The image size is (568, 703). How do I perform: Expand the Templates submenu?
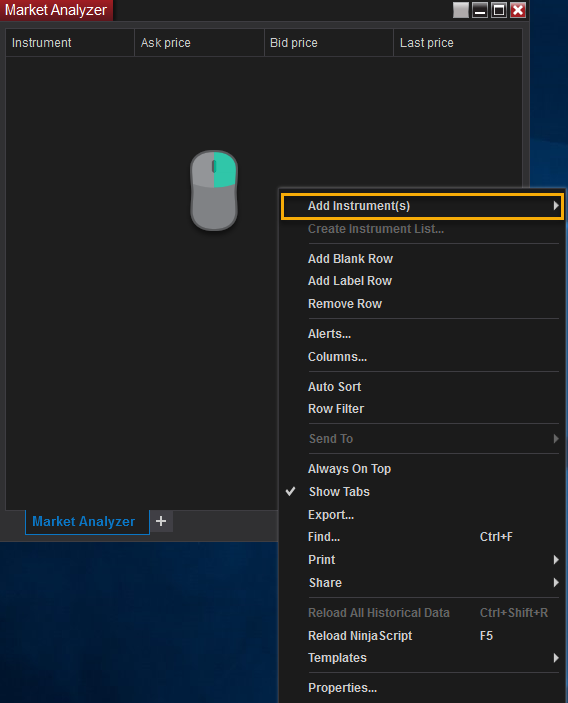click(422, 658)
